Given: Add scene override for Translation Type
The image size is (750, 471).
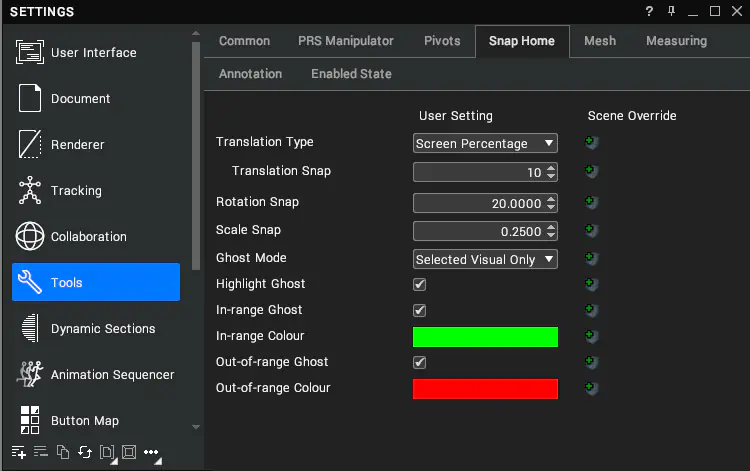Looking at the screenshot, I should point(591,142).
